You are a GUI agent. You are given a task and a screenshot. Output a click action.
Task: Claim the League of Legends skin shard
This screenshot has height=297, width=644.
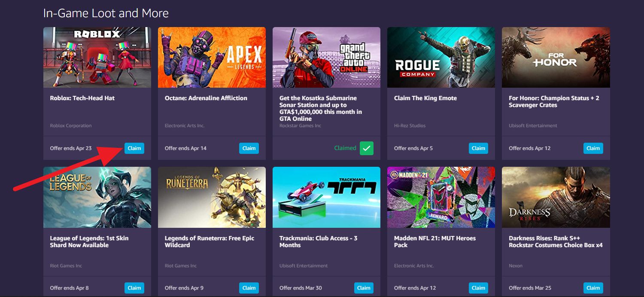pos(134,288)
